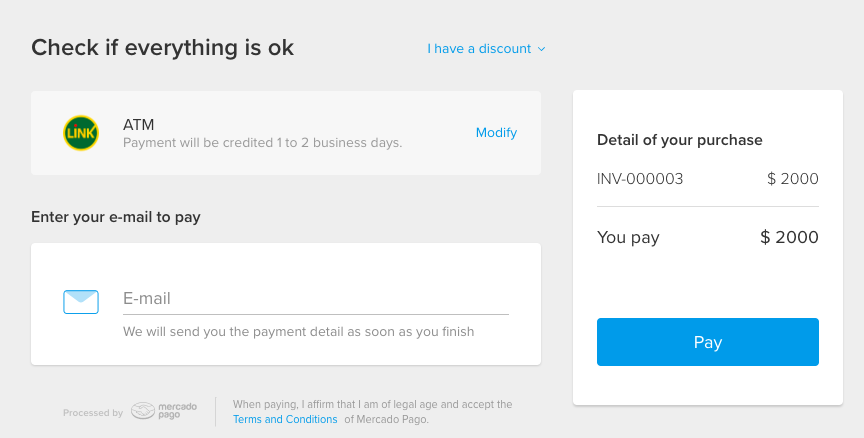Click the "credited 1 to 2 business days" note

[x=262, y=143]
